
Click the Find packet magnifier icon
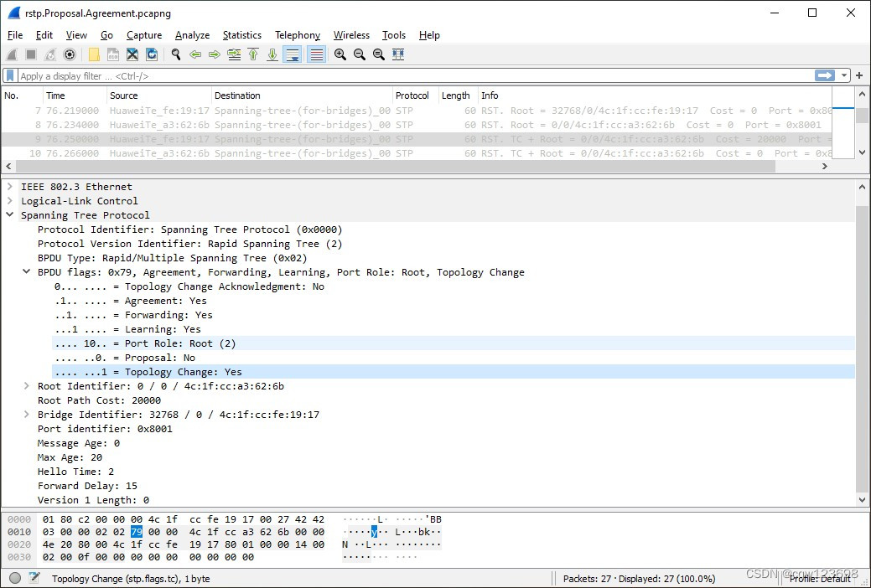(x=176, y=54)
